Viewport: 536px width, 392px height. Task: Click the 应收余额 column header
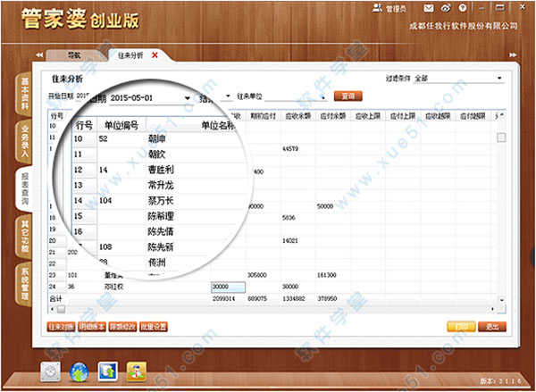click(297, 116)
